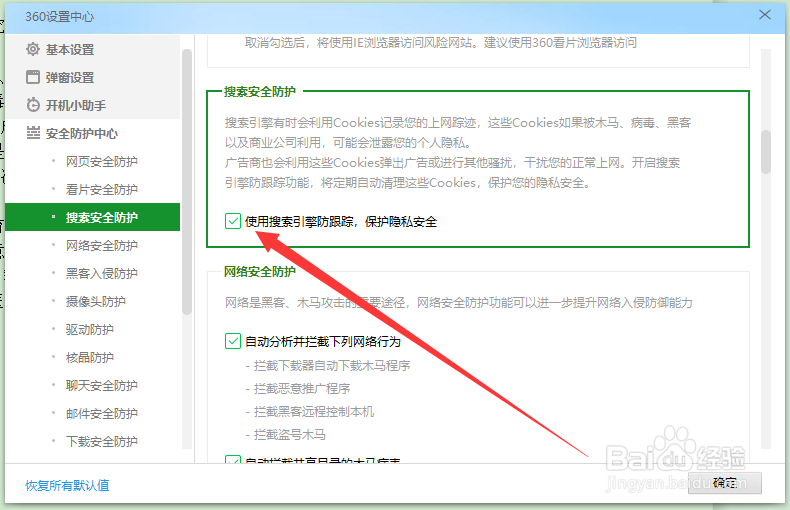790x510 pixels.
Task: Select 安全防护中心 list icon
Action: tap(33, 133)
